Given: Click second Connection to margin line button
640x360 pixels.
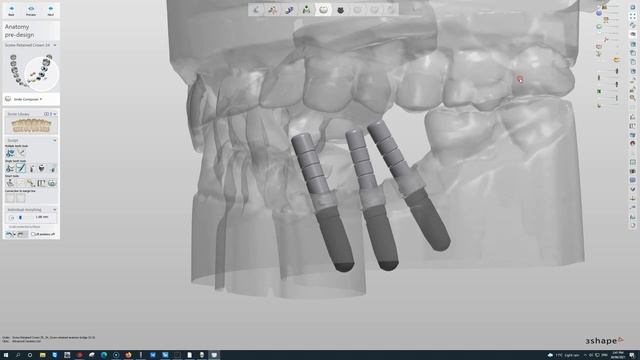Looking at the screenshot, I should click(21, 198).
